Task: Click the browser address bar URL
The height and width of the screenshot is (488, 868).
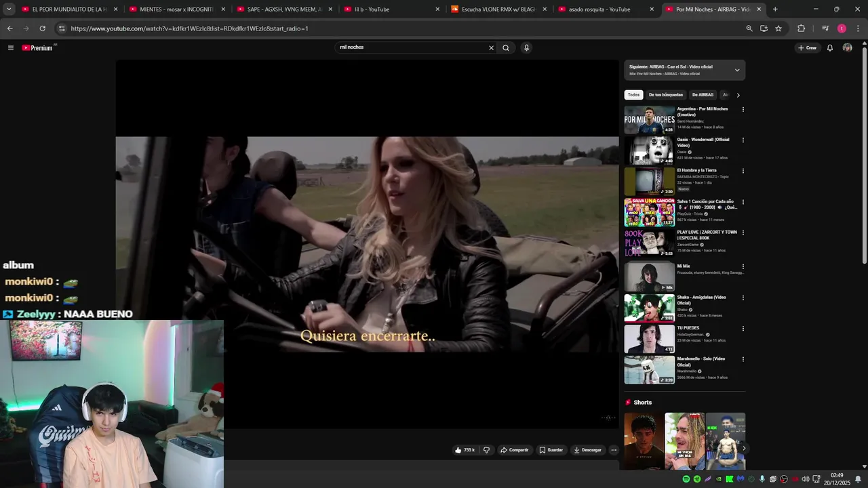Action: tap(190, 28)
